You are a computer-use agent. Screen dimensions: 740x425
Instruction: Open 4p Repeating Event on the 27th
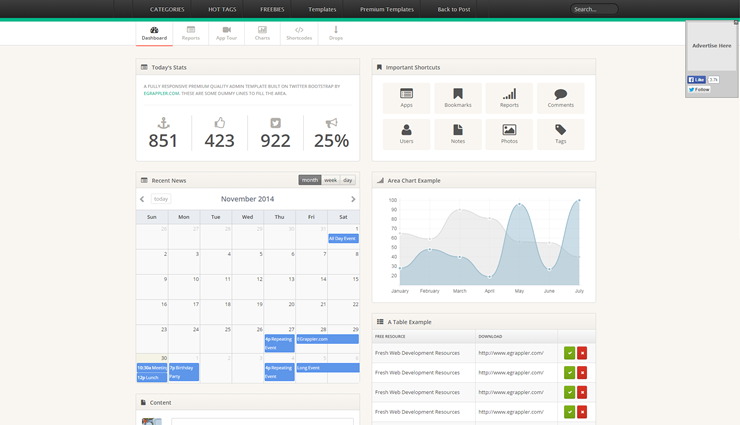[x=279, y=343]
